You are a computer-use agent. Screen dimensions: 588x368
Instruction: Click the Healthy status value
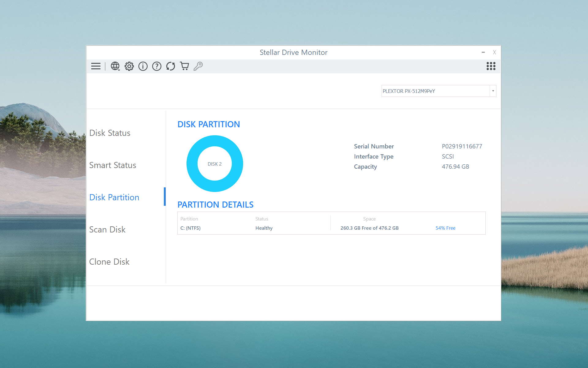click(264, 228)
